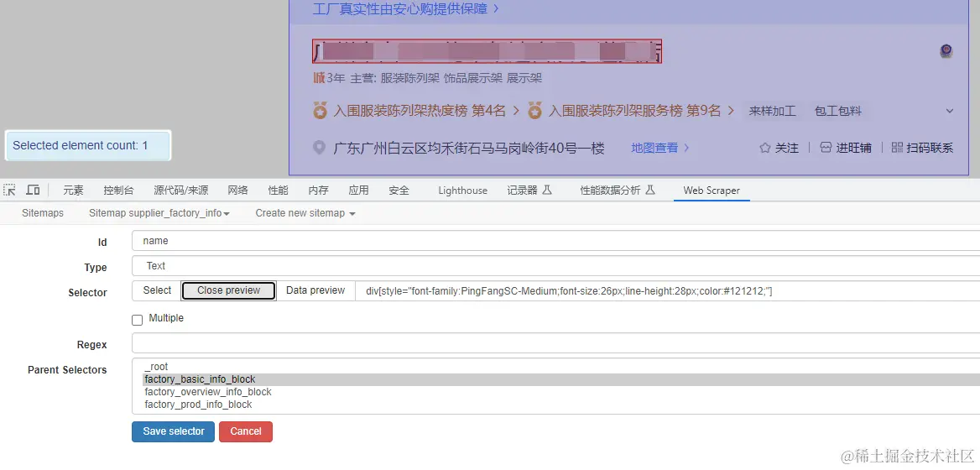Click the empty Regex input field
This screenshot has height=470, width=980.
point(555,343)
